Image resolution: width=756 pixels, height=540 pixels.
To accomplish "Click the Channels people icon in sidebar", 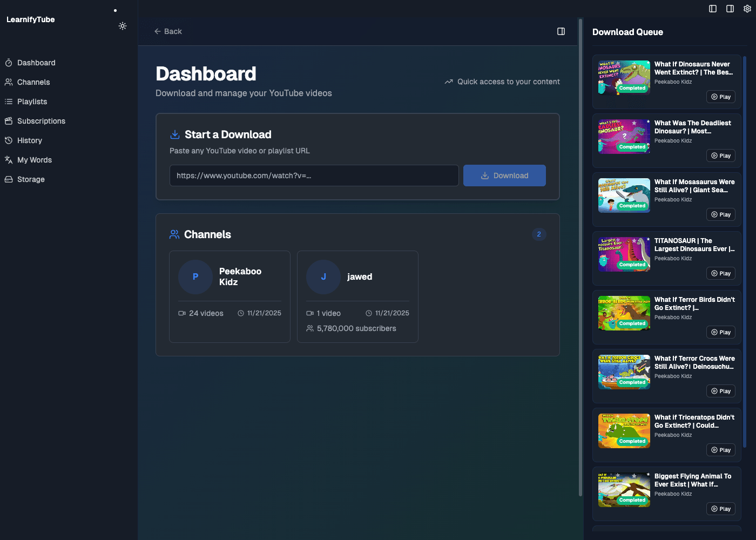I will [8, 82].
